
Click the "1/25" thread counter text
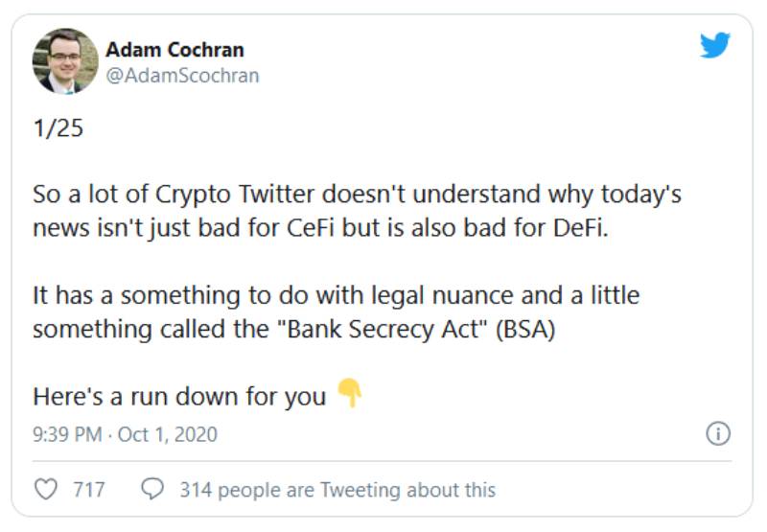pos(58,127)
